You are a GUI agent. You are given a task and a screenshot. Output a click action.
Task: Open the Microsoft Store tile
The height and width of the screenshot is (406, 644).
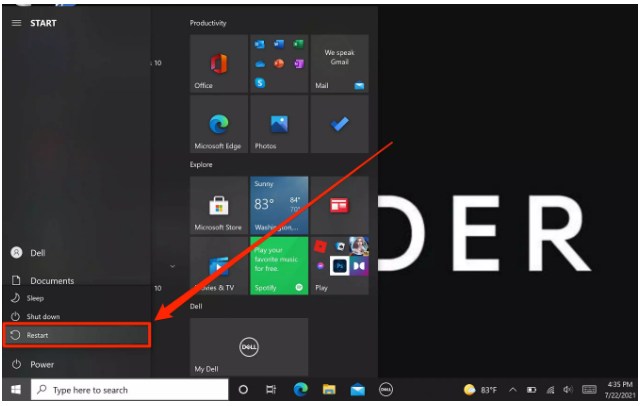[219, 205]
